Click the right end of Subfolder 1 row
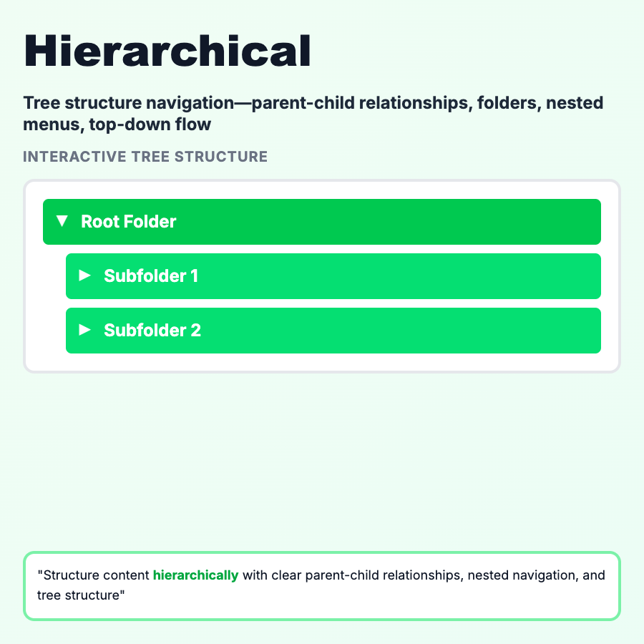This screenshot has width=644, height=644. pyautogui.click(x=572, y=276)
